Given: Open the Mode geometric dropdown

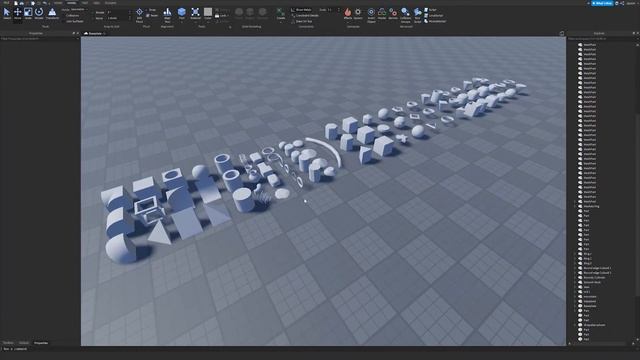Looking at the screenshot, I should coord(79,9).
